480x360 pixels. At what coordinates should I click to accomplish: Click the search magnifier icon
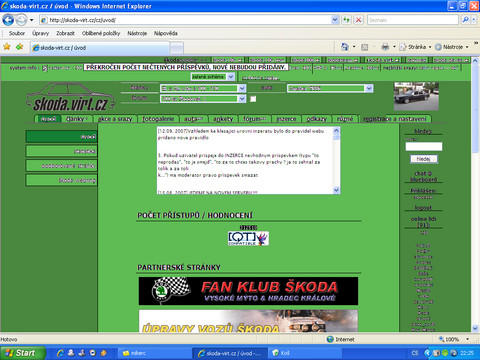[x=465, y=20]
